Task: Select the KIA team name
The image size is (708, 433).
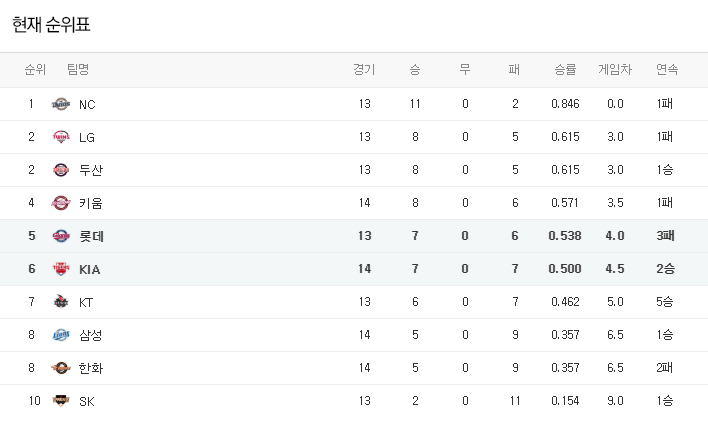Action: click(x=90, y=269)
